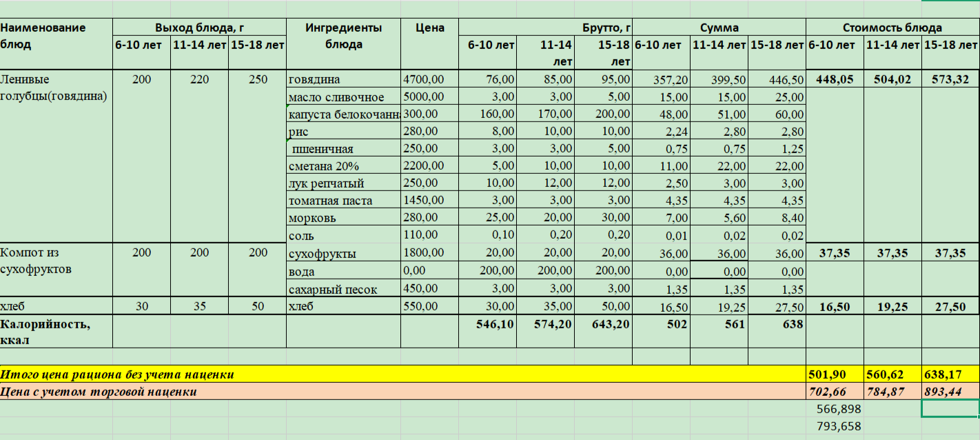
Task: Click the 'Ленивые голубцы(говядина)' dish cell
Action: (x=55, y=88)
